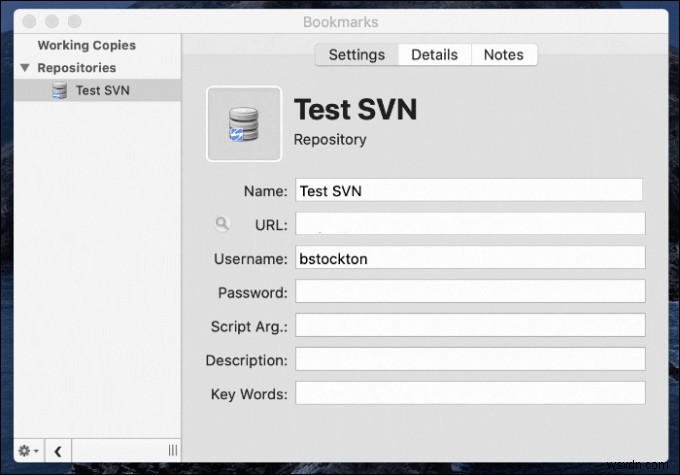Screen dimensions: 680x475
Task: Open the Notes tab
Action: coord(503,55)
